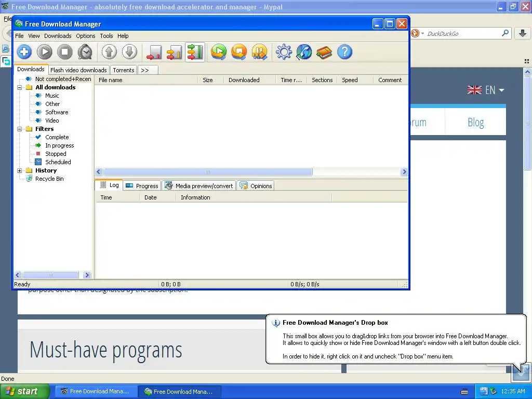Image resolution: width=532 pixels, height=399 pixels.
Task: Open the Media preview/convert tab
Action: (x=199, y=186)
